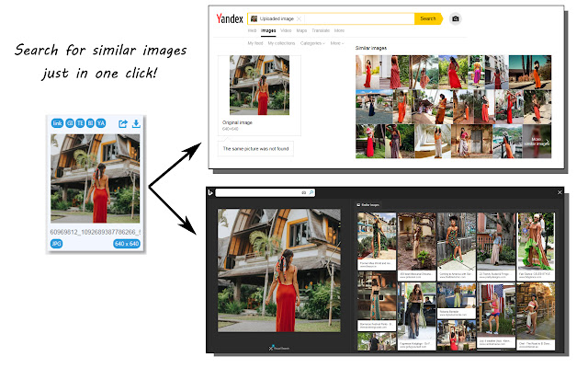Open Yandex similar image with teal sky, orange dress

(530, 72)
